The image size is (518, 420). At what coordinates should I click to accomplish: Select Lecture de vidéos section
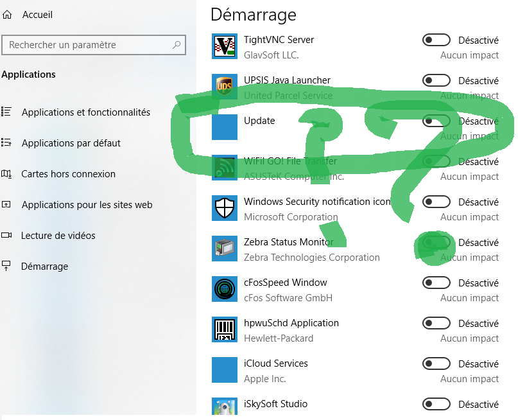58,235
